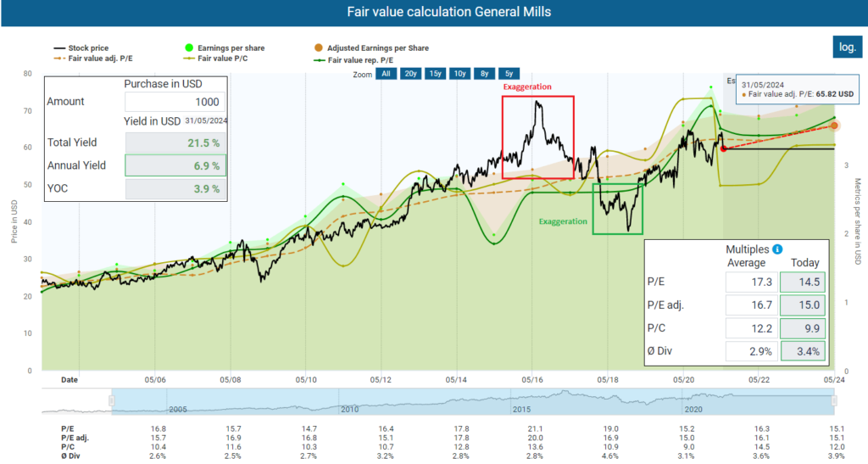The image size is (868, 464).
Task: Select the All zoom range
Action: [386, 74]
